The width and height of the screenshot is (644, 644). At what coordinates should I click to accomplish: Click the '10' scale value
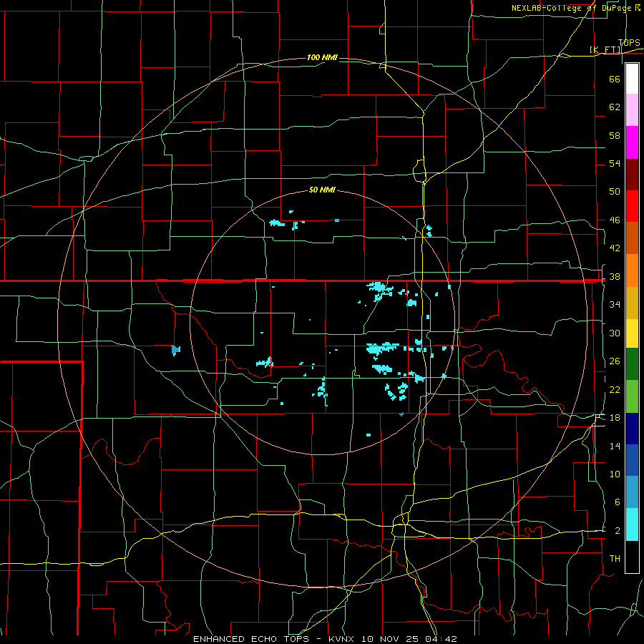click(x=615, y=474)
